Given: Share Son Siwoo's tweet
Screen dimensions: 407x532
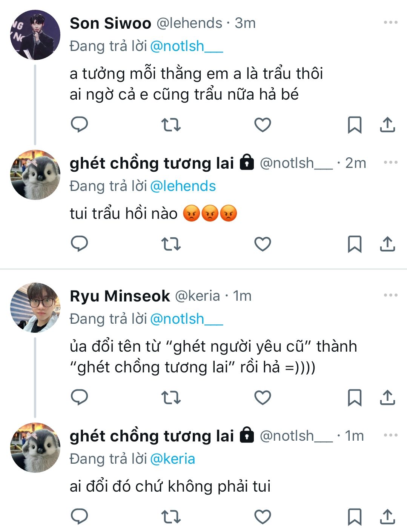Looking at the screenshot, I should coord(387,125).
